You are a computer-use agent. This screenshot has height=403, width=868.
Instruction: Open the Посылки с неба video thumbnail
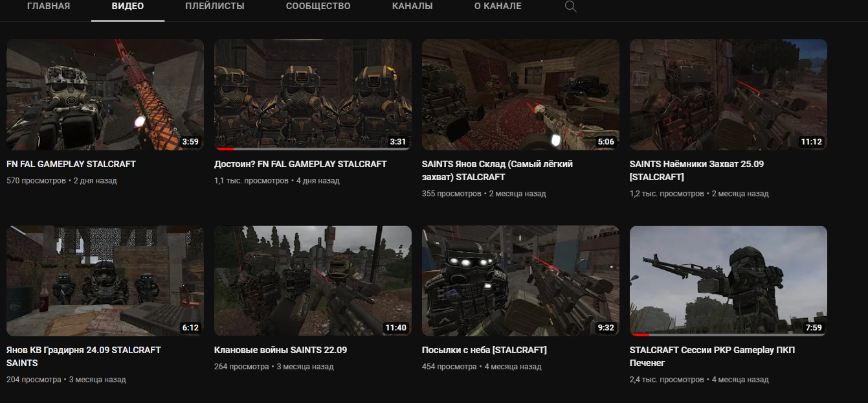coord(520,281)
